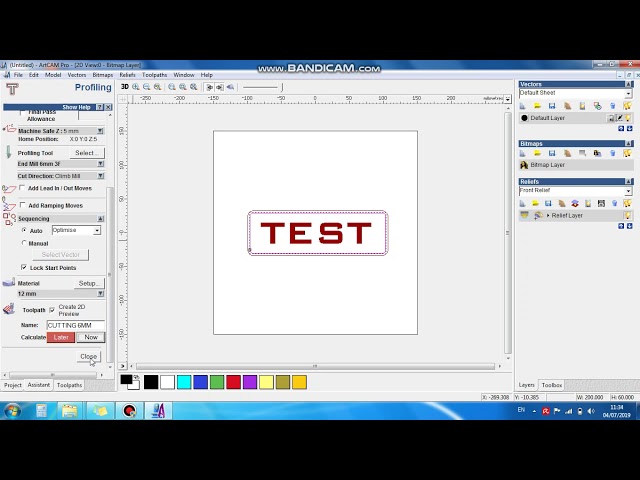This screenshot has width=640, height=480.
Task: Enable Add Ramping Moves checkbox
Action: click(23, 205)
